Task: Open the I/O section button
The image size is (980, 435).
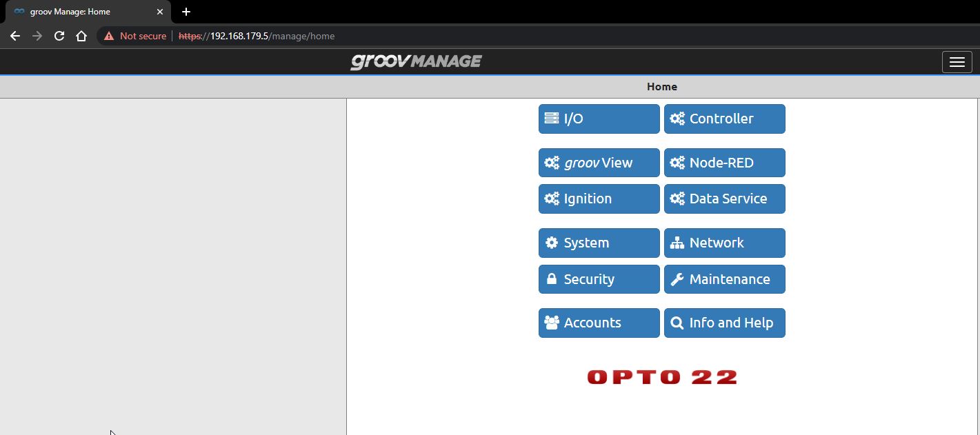Action: tap(599, 119)
